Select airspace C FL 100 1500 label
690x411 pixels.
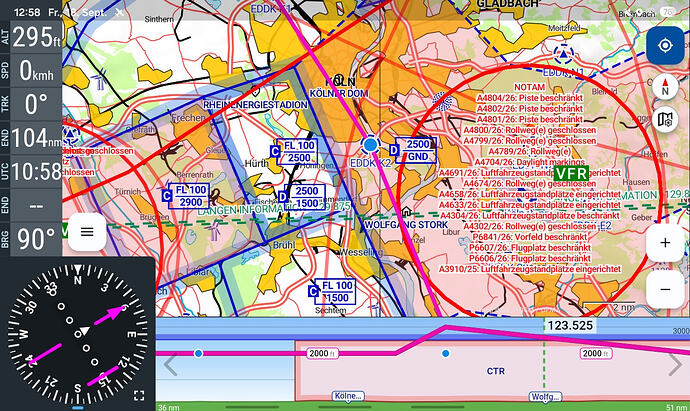pyautogui.click(x=332, y=291)
